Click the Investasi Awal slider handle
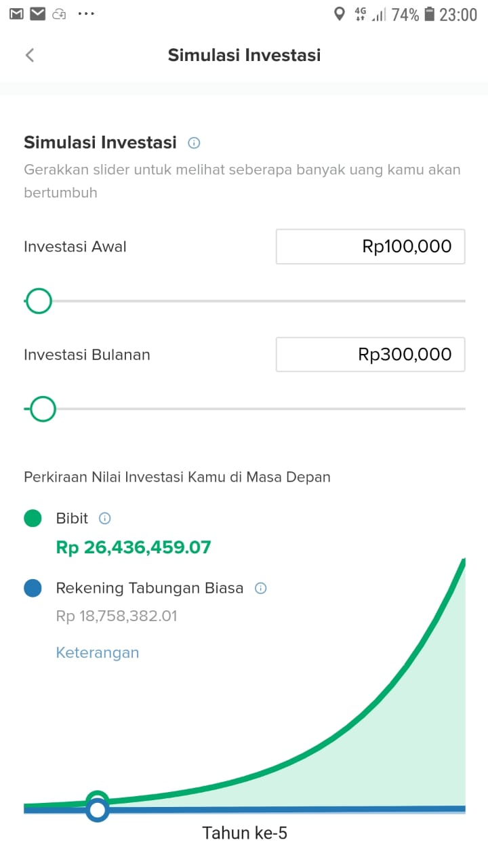This screenshot has height=868, width=488. [39, 300]
